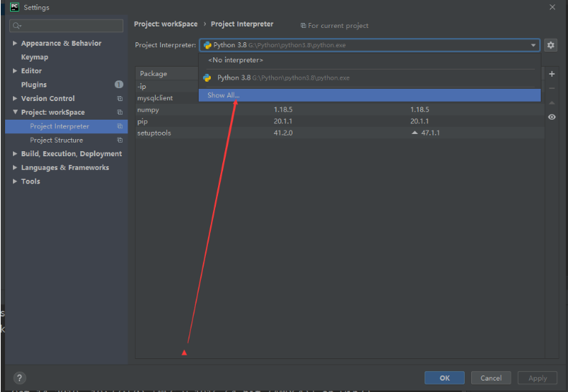Click setuptools version 41.2.0 cell

pyautogui.click(x=283, y=133)
